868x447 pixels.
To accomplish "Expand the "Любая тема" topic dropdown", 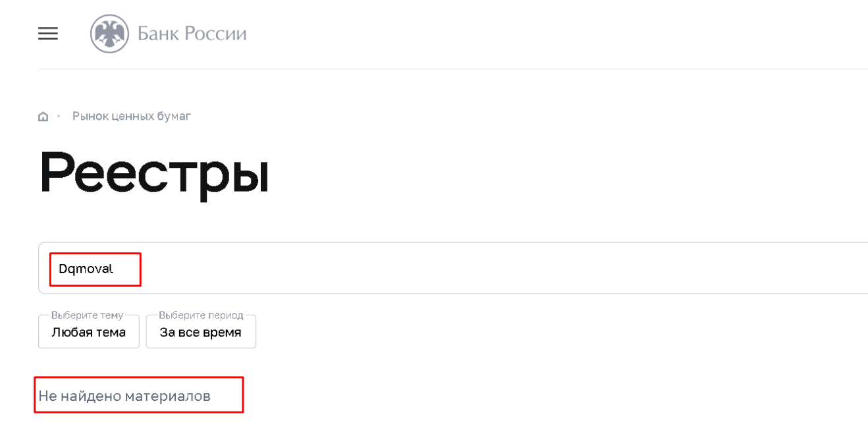I will 88,332.
